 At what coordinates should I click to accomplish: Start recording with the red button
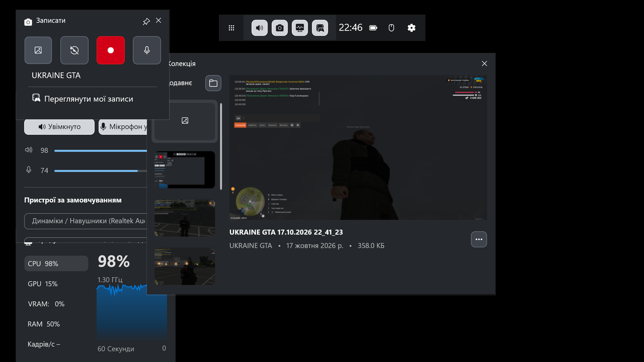(x=111, y=50)
